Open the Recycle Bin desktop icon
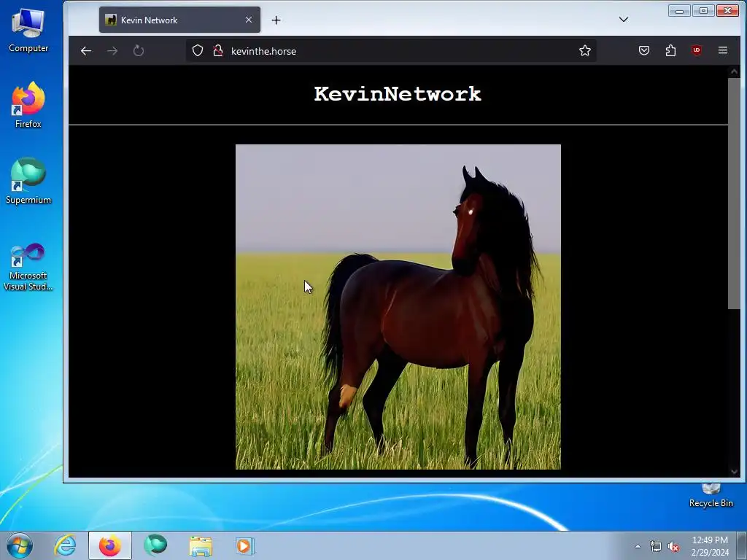The height and width of the screenshot is (560, 747). coord(711,495)
